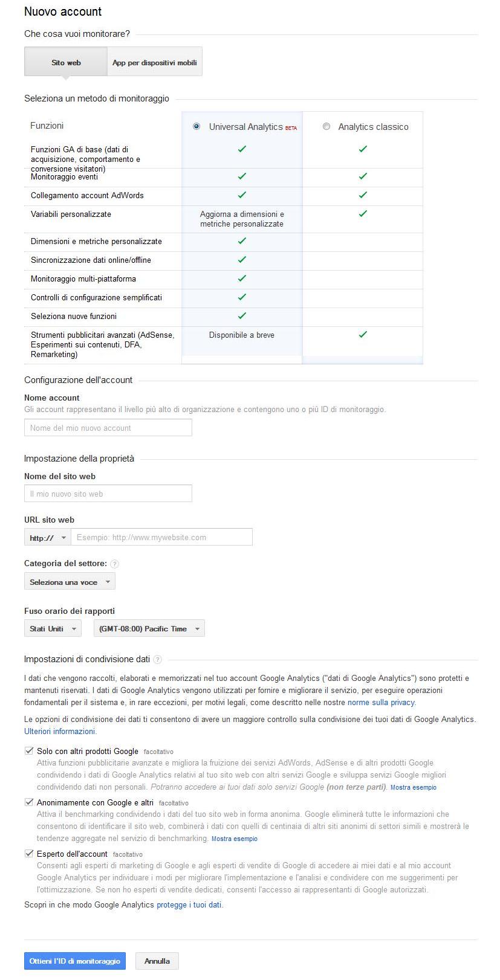Select Analytics classico radio button
This screenshot has width=500, height=980.
(x=326, y=127)
